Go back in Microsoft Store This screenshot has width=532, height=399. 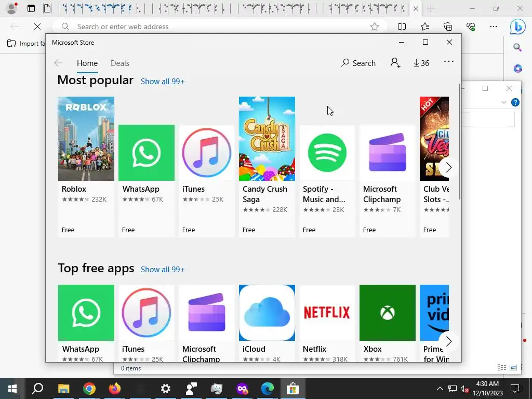[x=58, y=63]
